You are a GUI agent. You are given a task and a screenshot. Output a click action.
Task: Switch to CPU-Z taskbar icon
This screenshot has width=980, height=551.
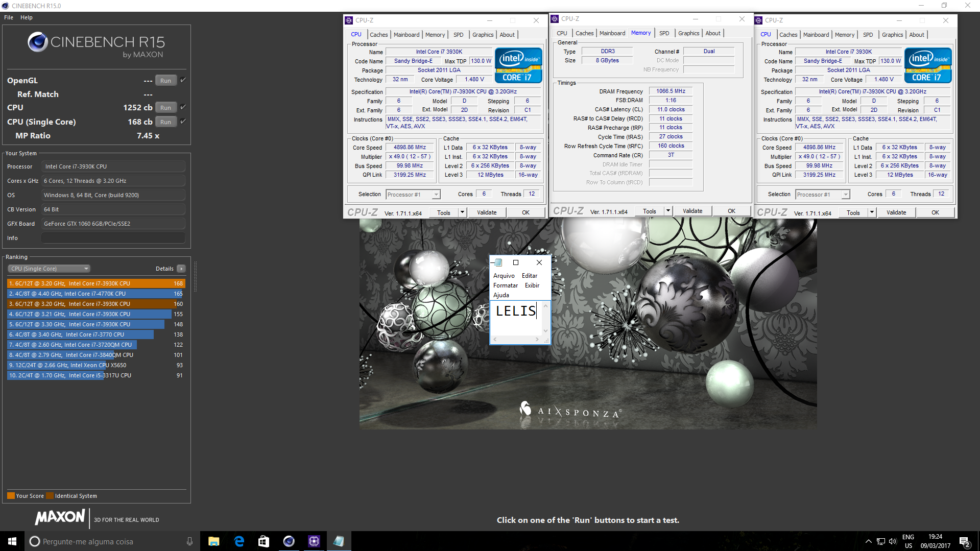[x=314, y=541]
